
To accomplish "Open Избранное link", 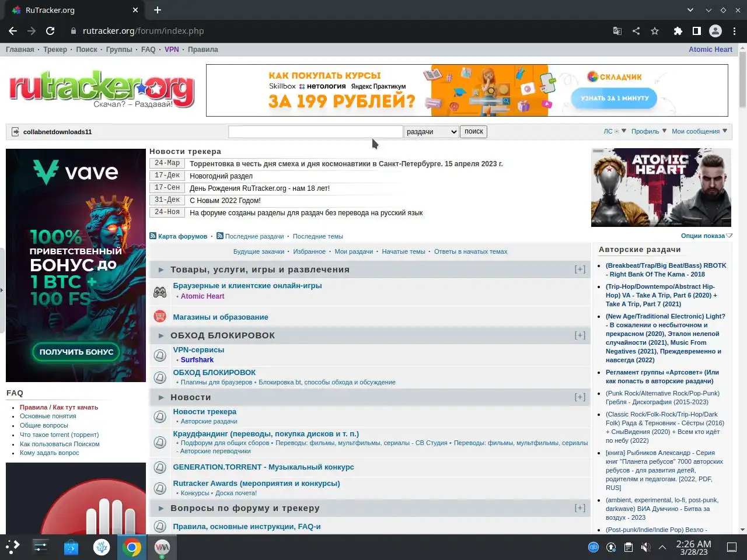I will click(x=309, y=251).
